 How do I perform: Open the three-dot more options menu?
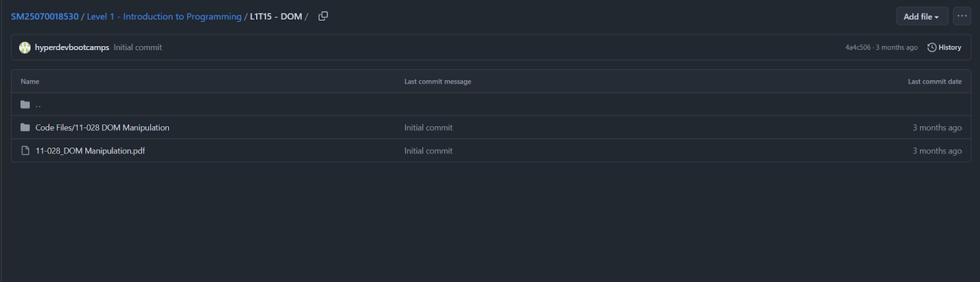962,17
